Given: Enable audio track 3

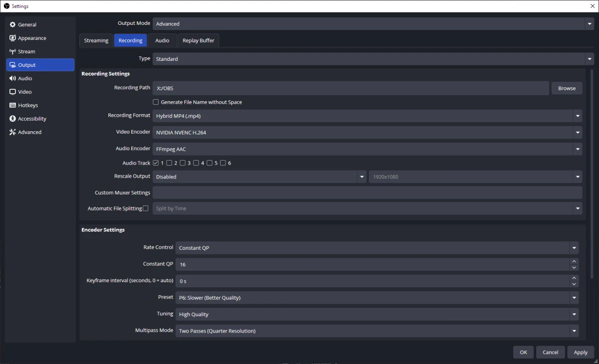Looking at the screenshot, I should pos(183,163).
